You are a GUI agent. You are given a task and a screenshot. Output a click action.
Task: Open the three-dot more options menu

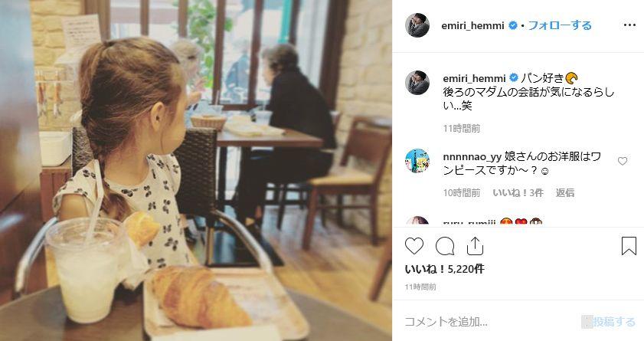(629, 25)
